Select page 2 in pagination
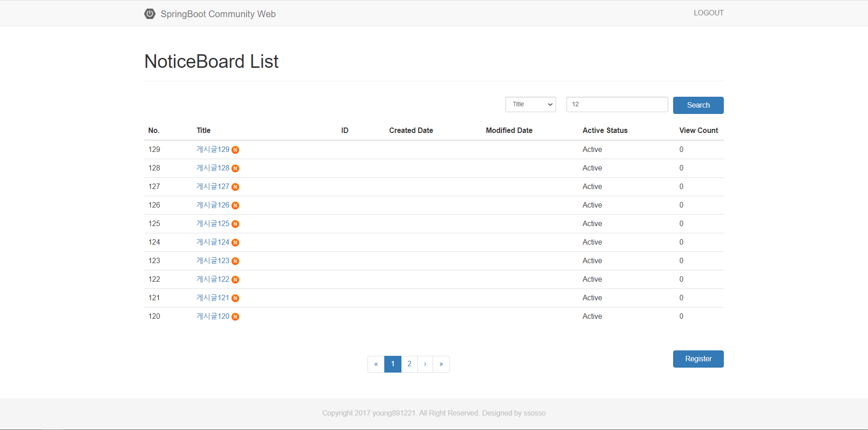The width and height of the screenshot is (868, 430). (409, 364)
